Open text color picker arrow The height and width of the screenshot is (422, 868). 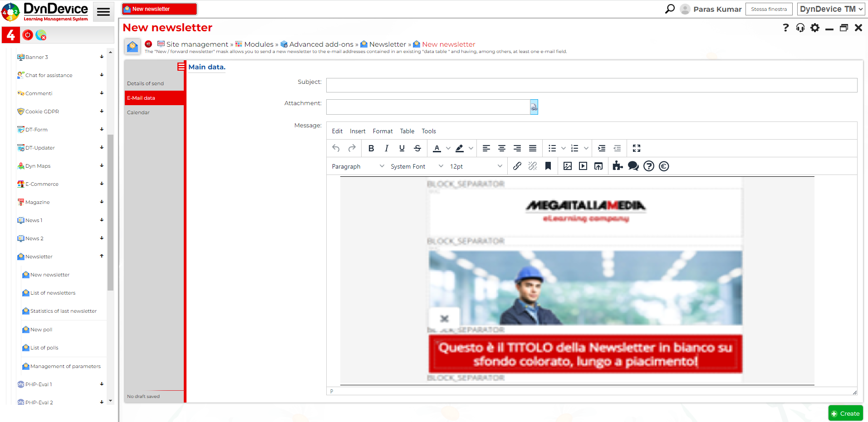point(448,148)
